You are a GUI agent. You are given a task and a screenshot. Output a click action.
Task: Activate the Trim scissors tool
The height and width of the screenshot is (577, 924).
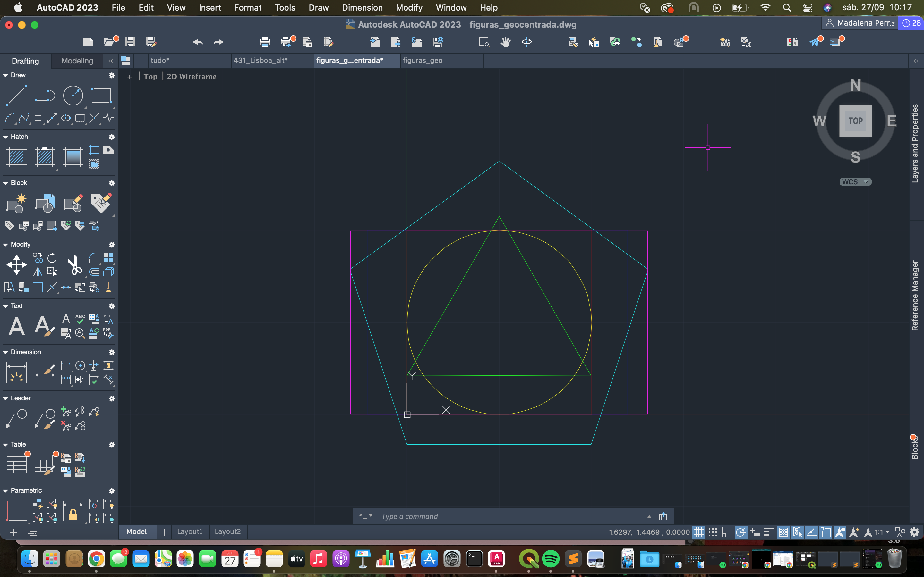point(74,264)
